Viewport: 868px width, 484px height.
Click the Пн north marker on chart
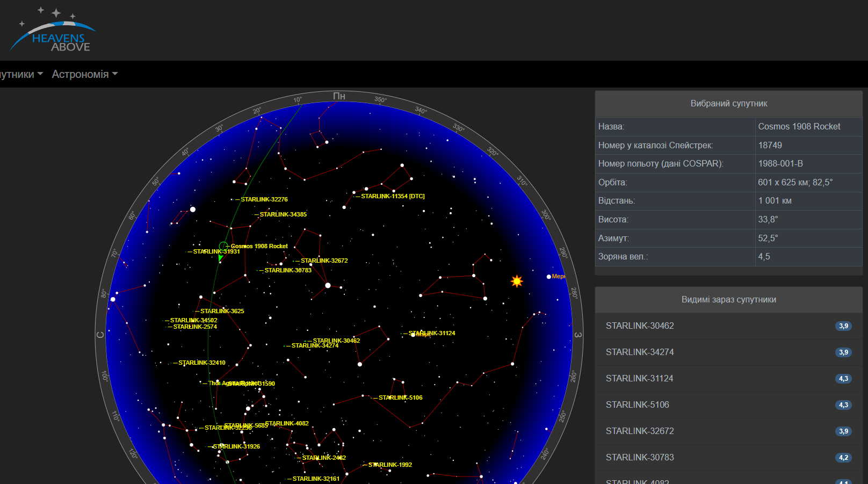[339, 97]
